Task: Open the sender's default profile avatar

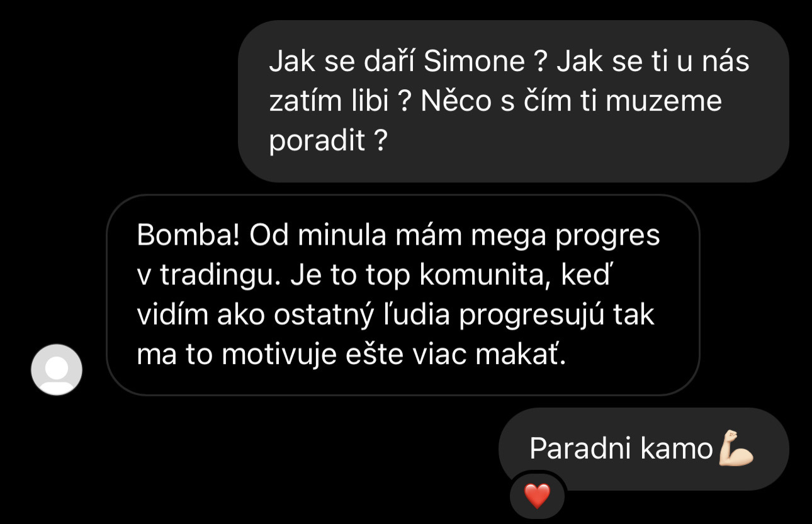Action: click(x=57, y=369)
